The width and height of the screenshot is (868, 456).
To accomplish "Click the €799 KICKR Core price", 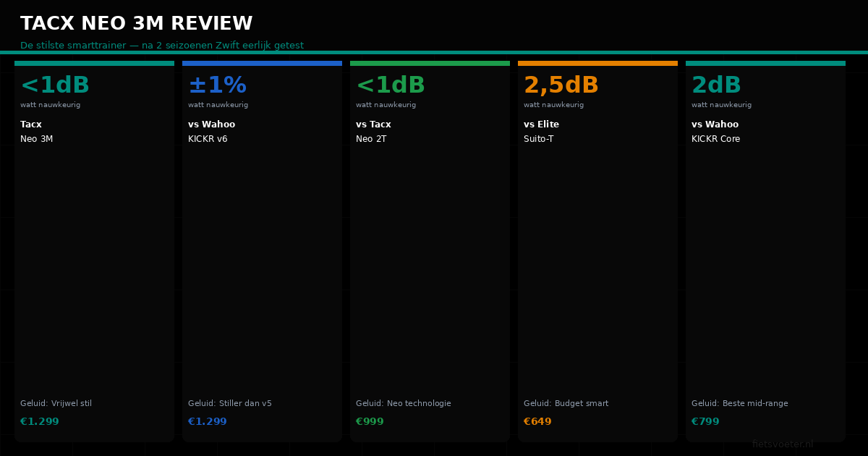I will [x=705, y=422].
